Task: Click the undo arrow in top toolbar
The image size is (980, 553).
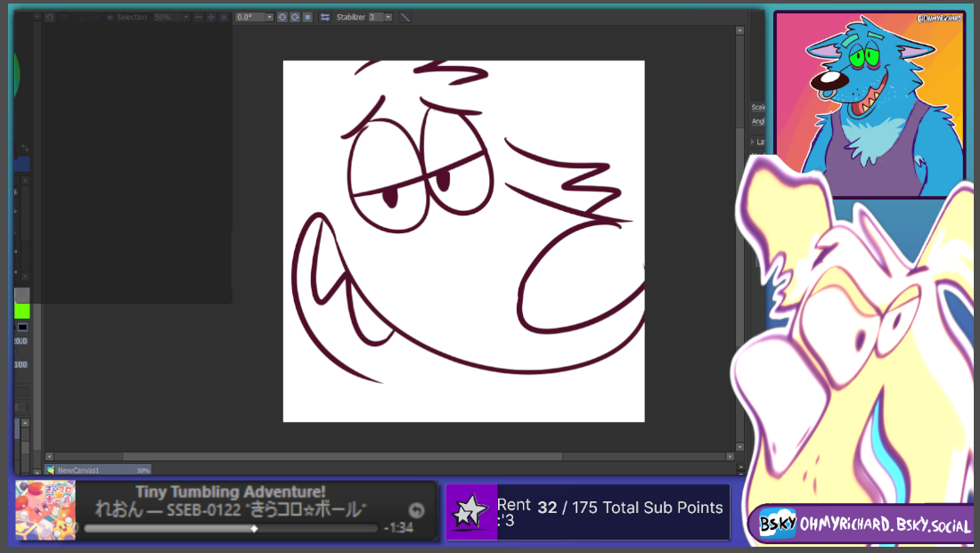Action: [50, 17]
